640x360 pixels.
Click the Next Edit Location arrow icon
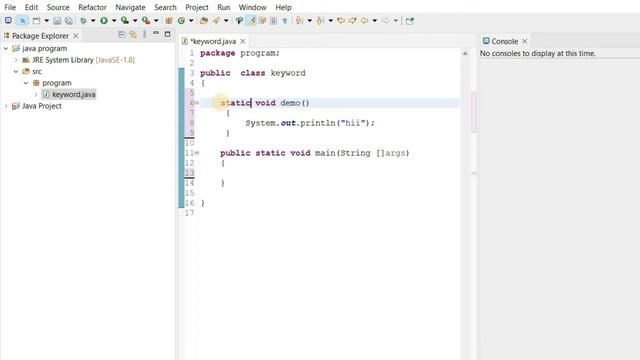[x=352, y=20]
